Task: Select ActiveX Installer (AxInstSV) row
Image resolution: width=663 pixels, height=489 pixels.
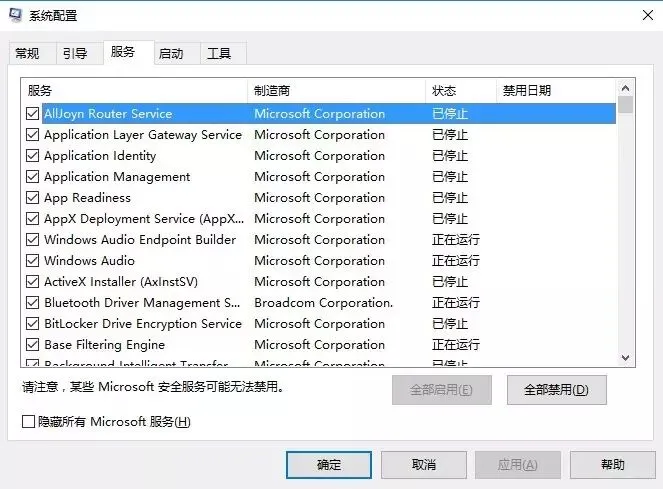Action: coord(320,282)
